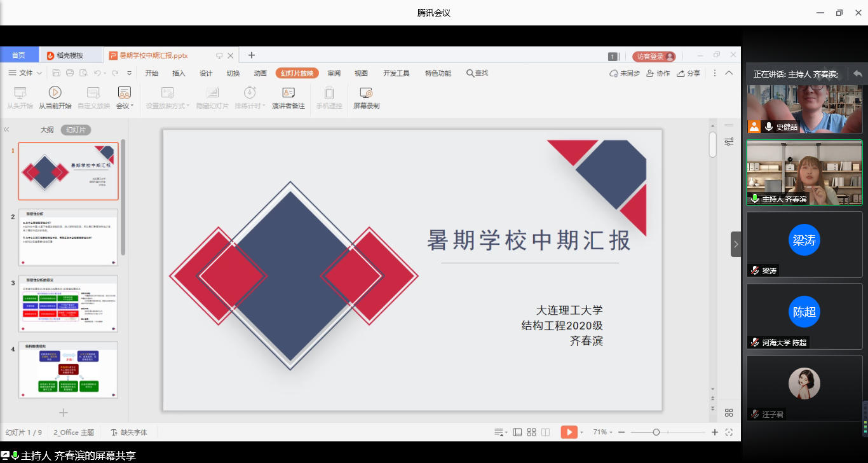Click the 查找 search icon
The width and height of the screenshot is (868, 463).
click(470, 73)
